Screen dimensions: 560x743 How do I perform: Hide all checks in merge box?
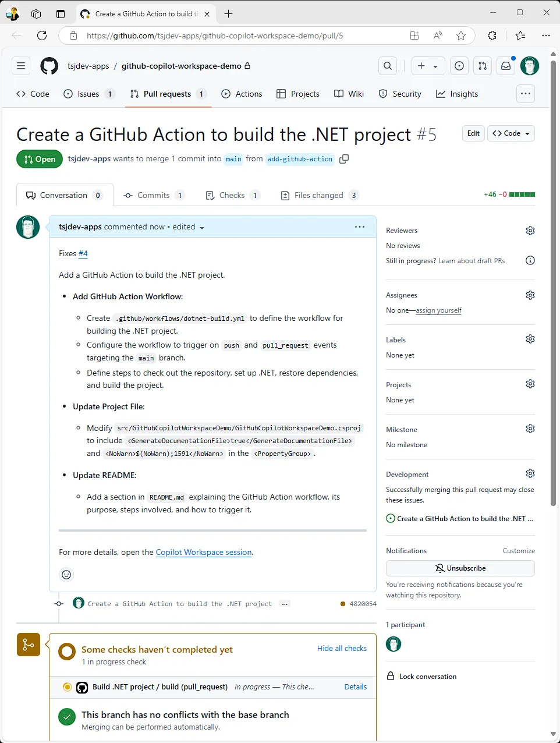[x=342, y=648]
